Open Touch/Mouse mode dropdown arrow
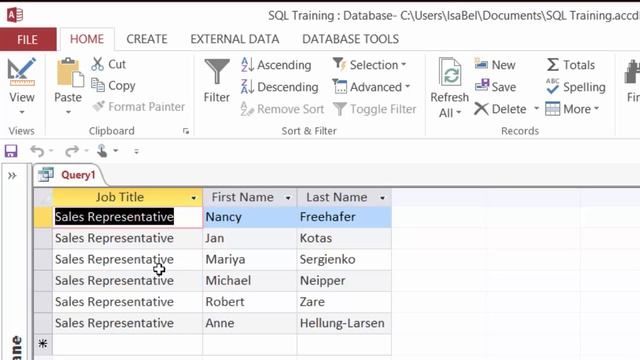 coord(116,151)
